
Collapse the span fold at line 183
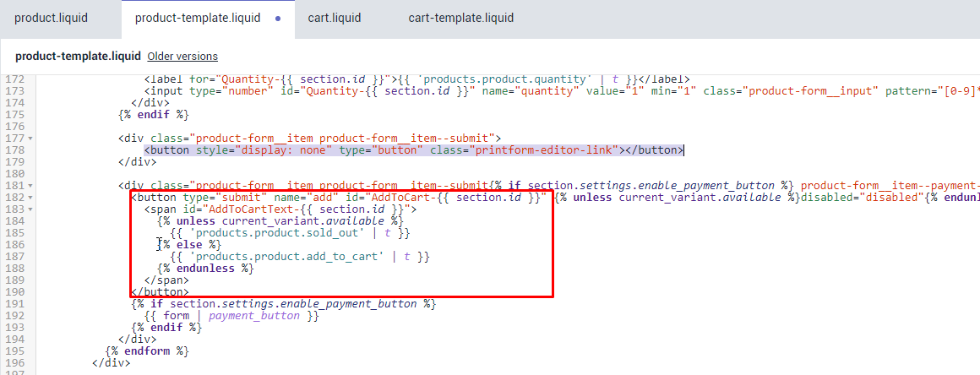tap(31, 209)
